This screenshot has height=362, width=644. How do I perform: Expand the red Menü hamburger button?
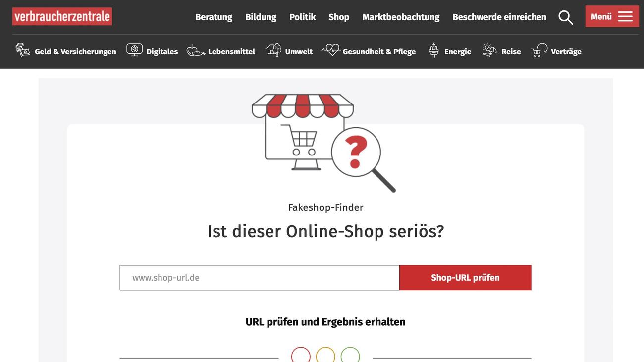[612, 16]
